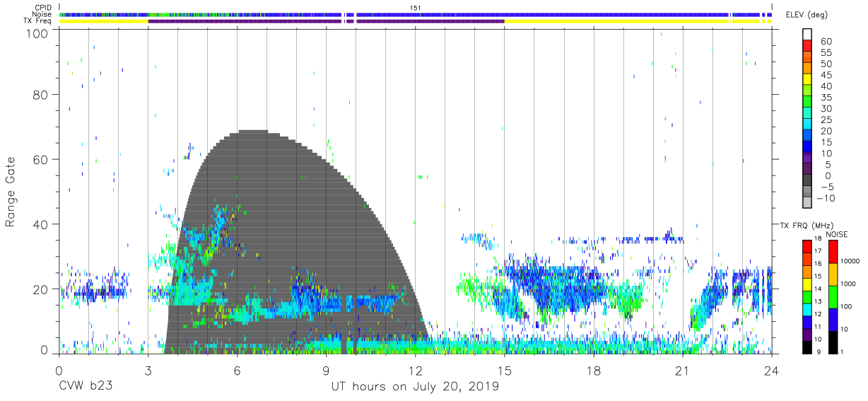Click the cyan segment of the TX FRQ bar
Screen dimensions: 868x401
[807, 309]
